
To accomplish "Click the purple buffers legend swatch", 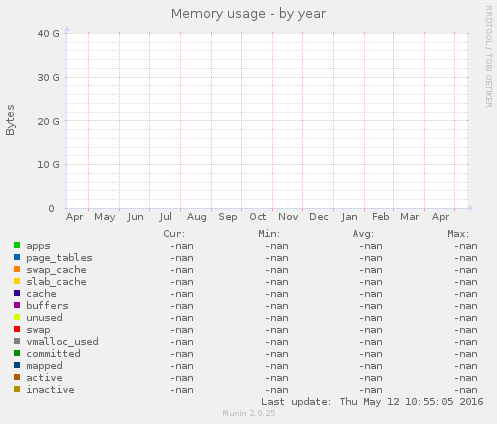I will [17, 305].
